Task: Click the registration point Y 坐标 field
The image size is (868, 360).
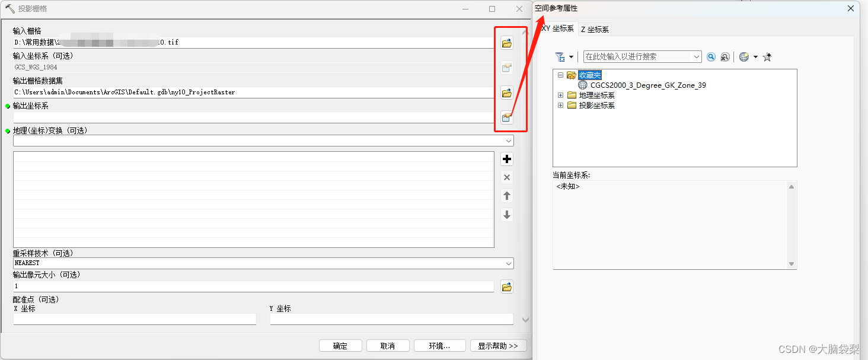Action: [x=391, y=319]
